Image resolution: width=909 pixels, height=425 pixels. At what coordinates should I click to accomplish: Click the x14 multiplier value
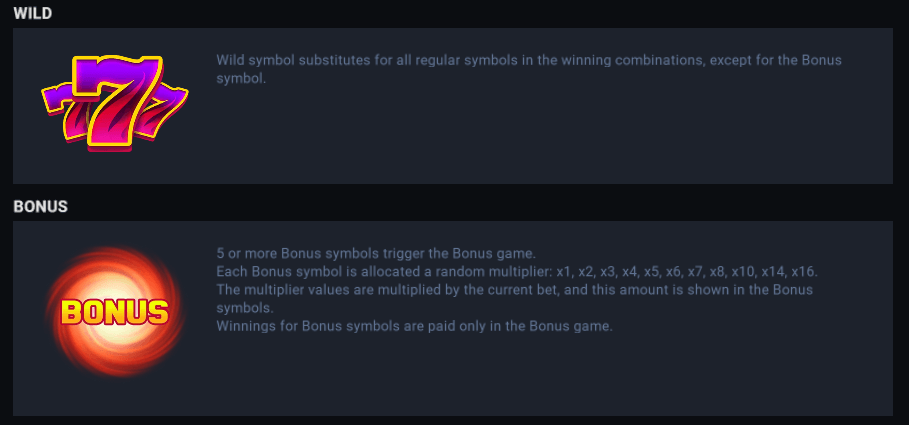tap(772, 272)
